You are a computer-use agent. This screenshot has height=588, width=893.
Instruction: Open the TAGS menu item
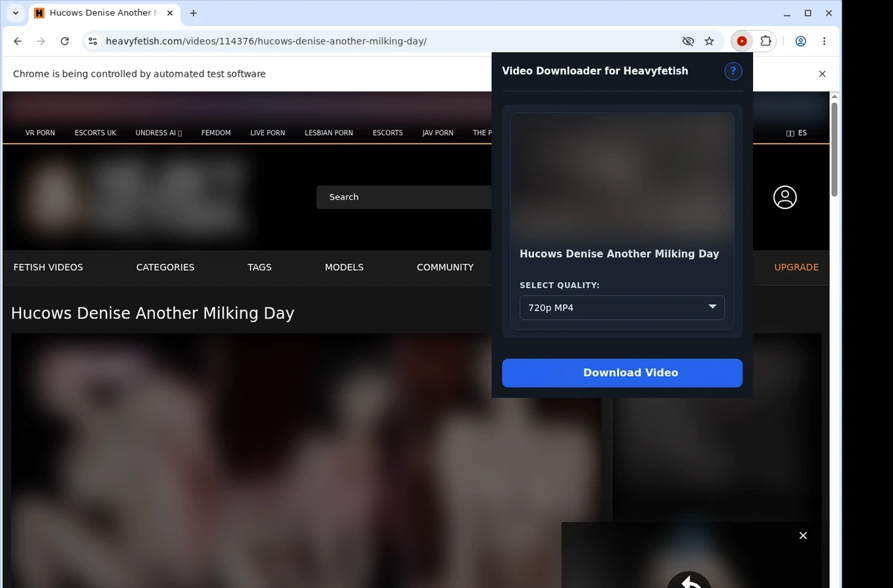(x=260, y=267)
